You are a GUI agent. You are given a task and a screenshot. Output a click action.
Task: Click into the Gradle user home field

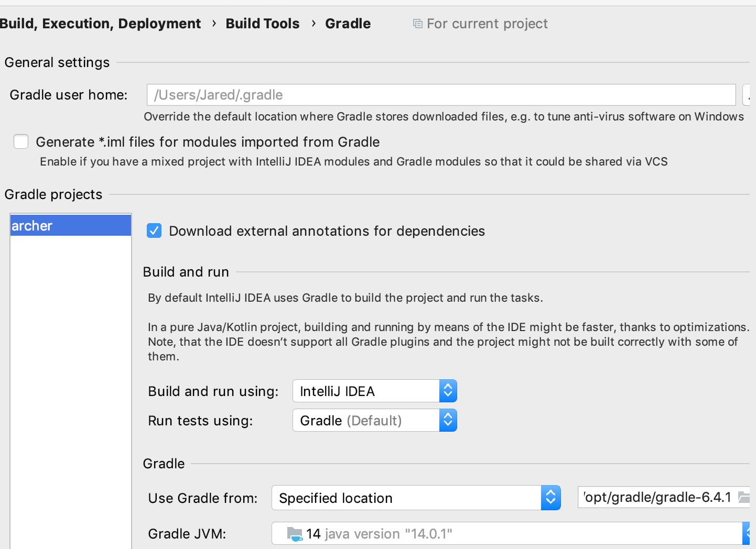click(x=440, y=95)
